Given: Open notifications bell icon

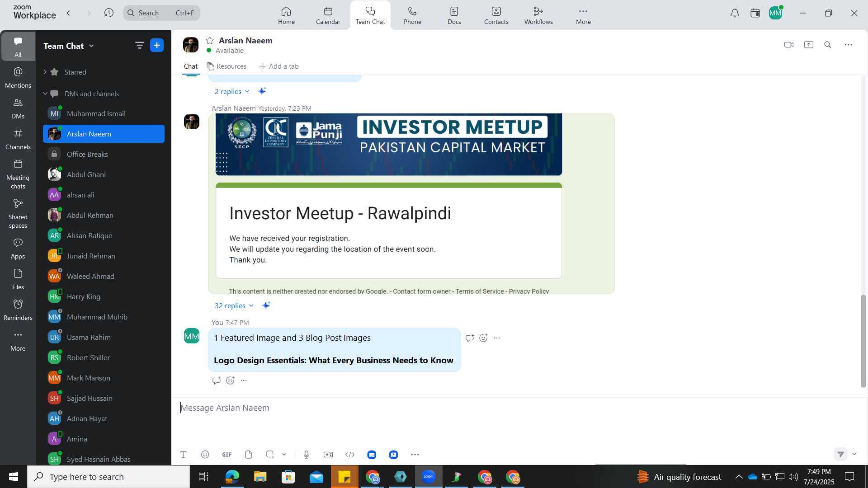Looking at the screenshot, I should point(735,13).
